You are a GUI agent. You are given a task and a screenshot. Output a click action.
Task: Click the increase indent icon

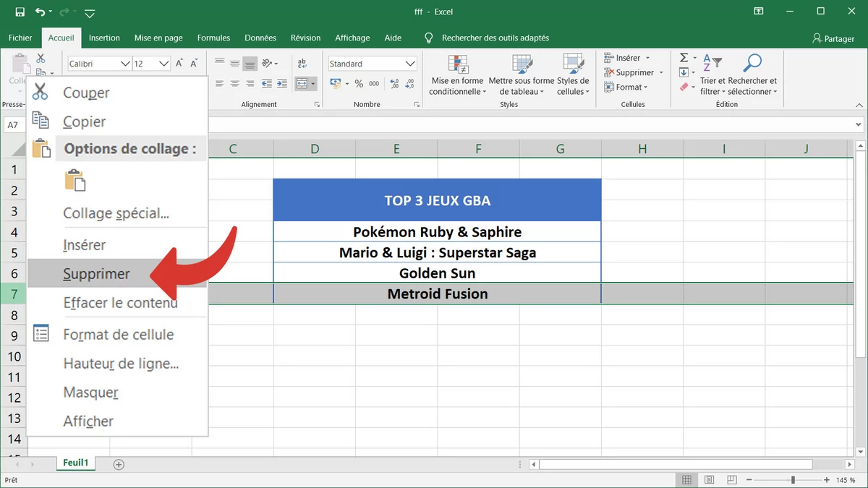[282, 84]
